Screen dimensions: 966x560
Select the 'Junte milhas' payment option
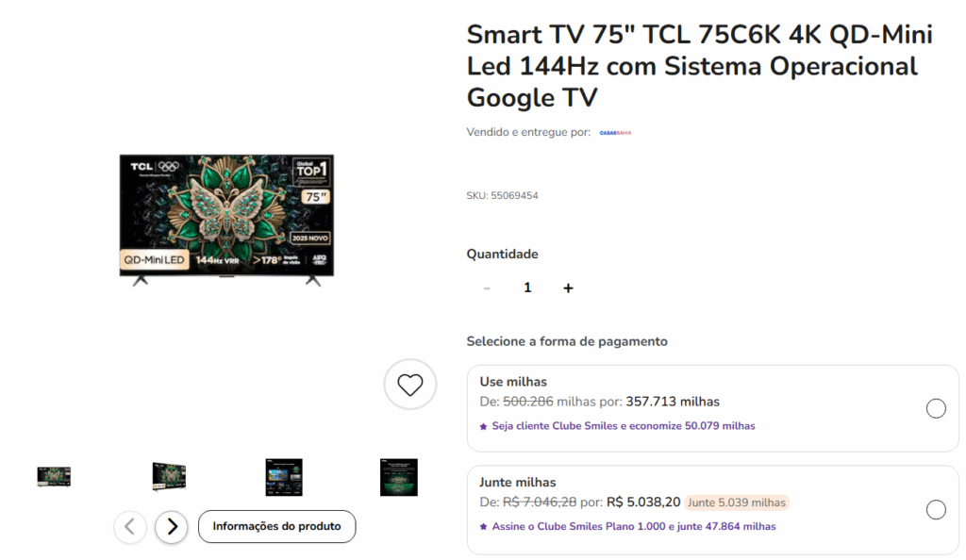(936, 509)
